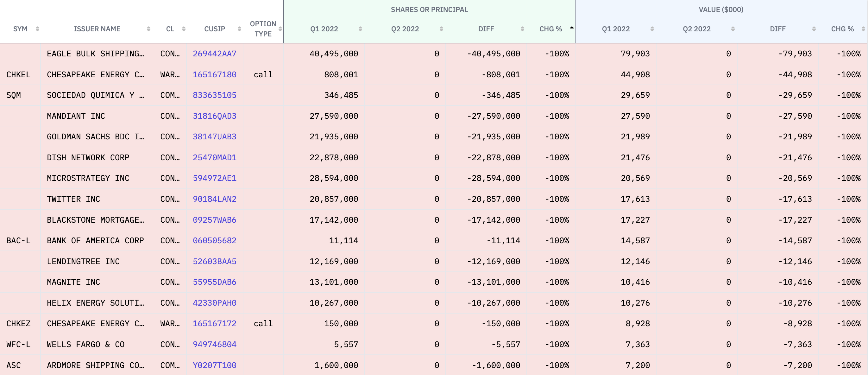Click the ISSUER NAME column header
868x375 pixels.
(97, 29)
